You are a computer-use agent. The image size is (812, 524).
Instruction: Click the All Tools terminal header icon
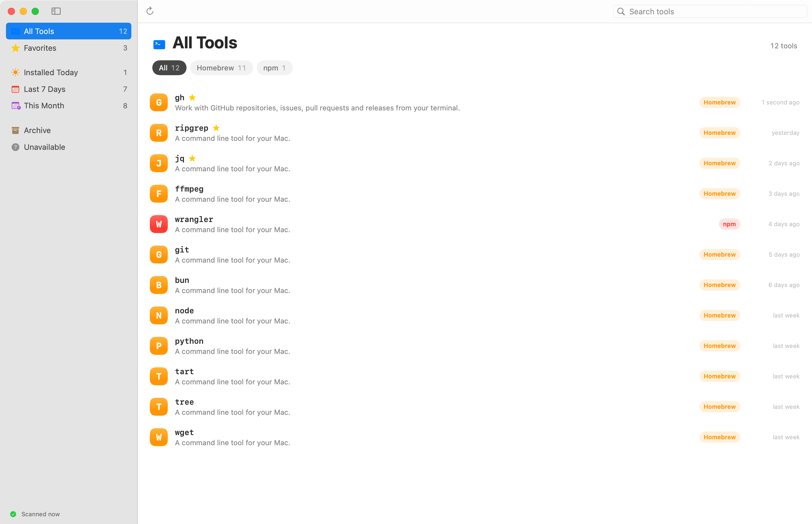coord(159,44)
